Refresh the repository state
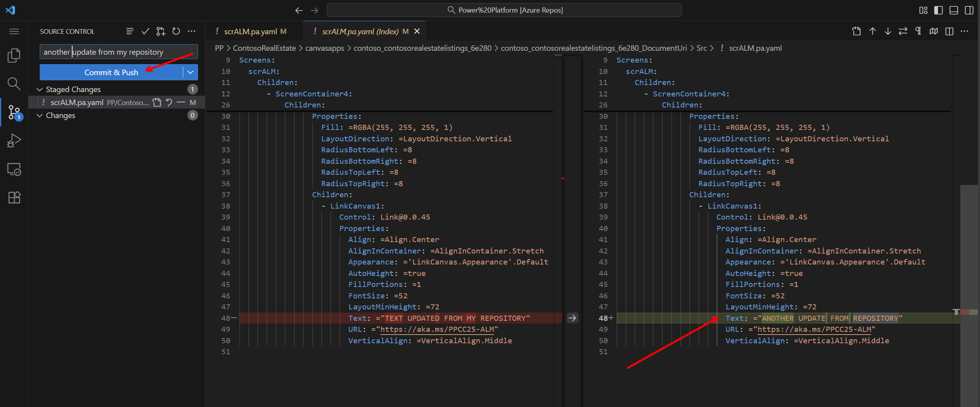Screen dimensions: 980x407 tap(176, 31)
